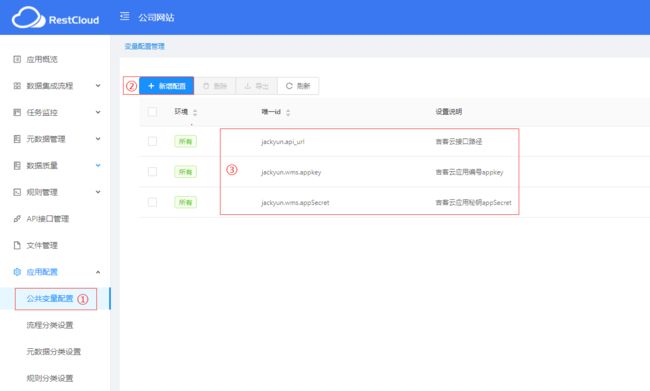This screenshot has width=650, height=391.
Task: Click the API接口管理 link icon
Action: tap(17, 219)
